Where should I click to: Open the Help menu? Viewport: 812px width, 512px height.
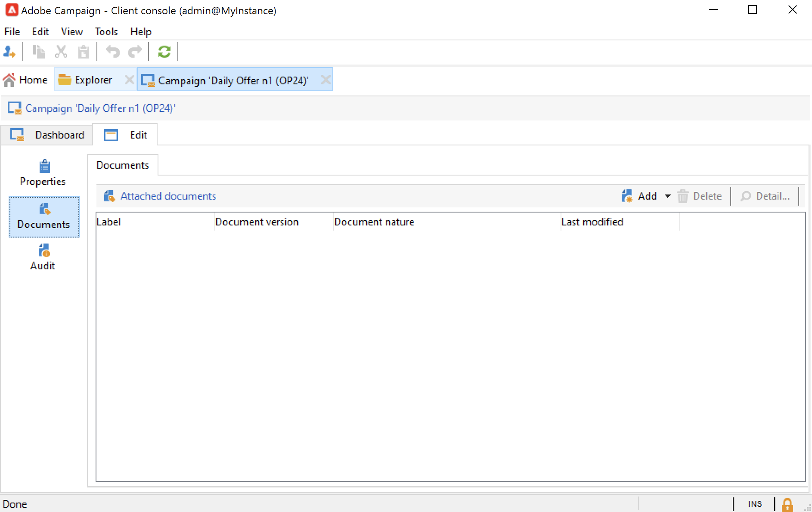click(x=141, y=32)
